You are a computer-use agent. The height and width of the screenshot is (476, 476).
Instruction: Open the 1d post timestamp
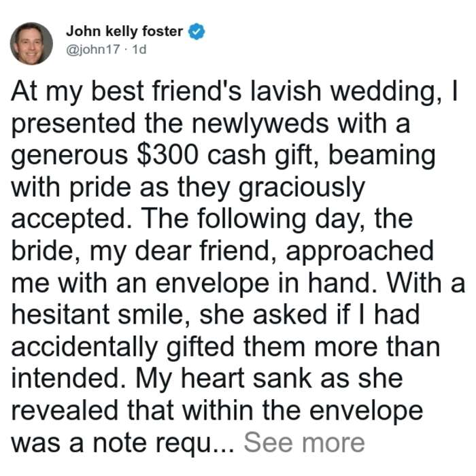coord(139,49)
